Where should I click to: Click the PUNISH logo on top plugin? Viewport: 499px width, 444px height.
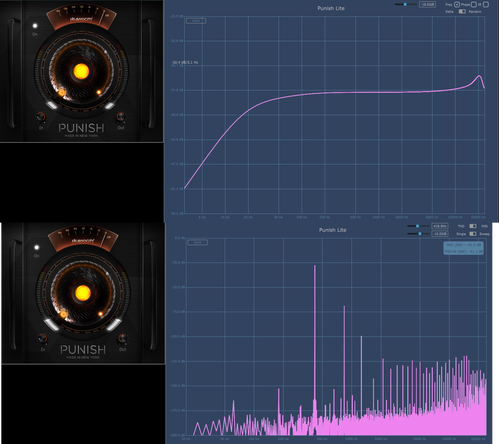(81, 128)
